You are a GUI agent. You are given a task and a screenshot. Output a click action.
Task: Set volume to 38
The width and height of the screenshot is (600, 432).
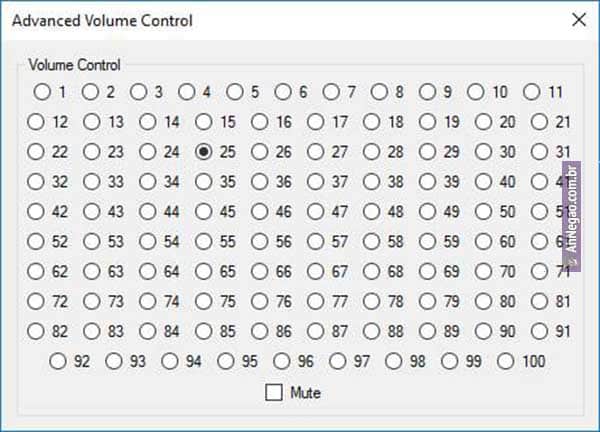372,182
